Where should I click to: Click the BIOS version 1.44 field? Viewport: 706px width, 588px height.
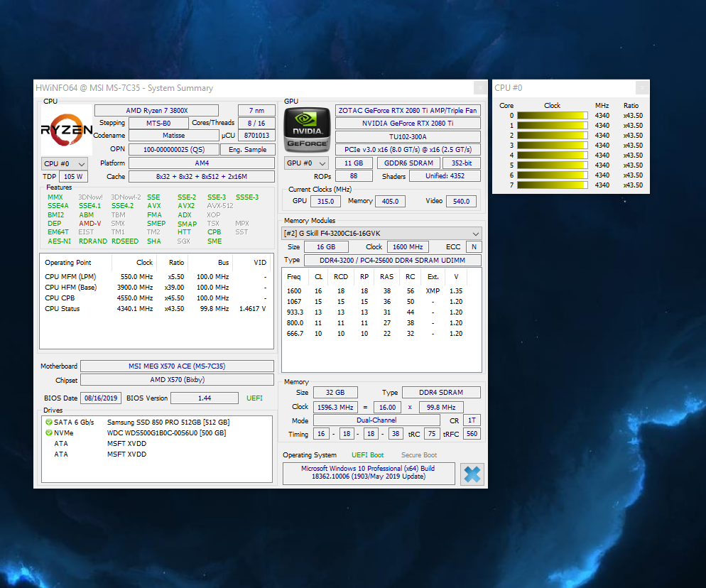click(205, 398)
